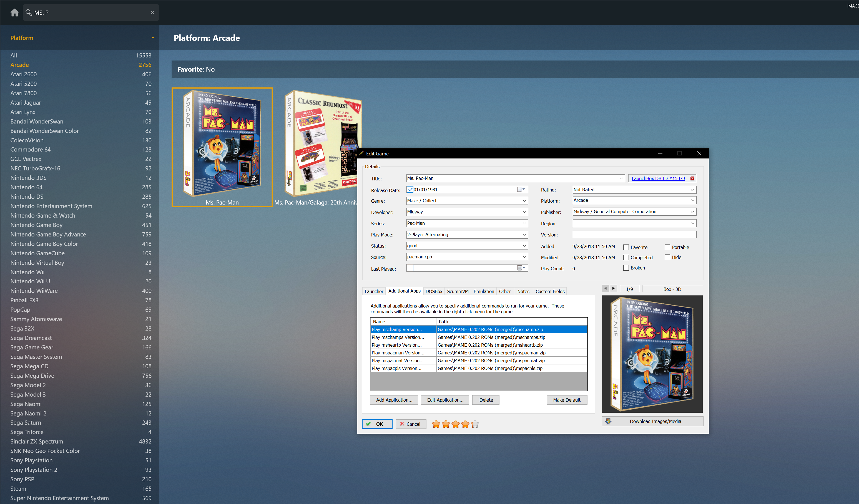Enable the Broken checkbox
This screenshot has width=859, height=504.
tap(626, 268)
